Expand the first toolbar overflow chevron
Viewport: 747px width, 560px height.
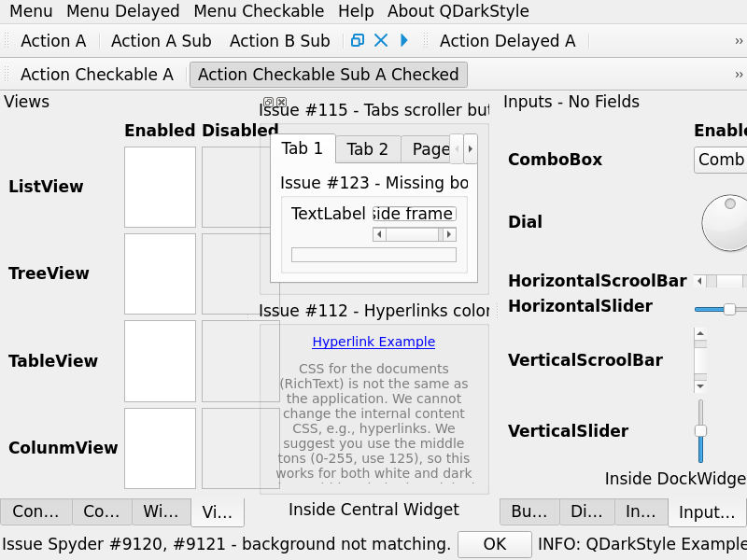point(739,41)
